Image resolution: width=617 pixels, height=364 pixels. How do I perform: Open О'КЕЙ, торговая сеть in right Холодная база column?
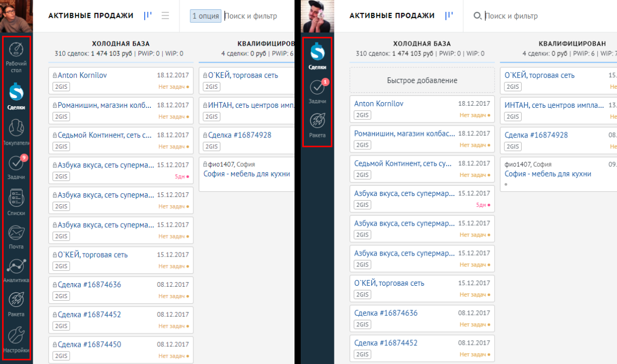(x=389, y=283)
